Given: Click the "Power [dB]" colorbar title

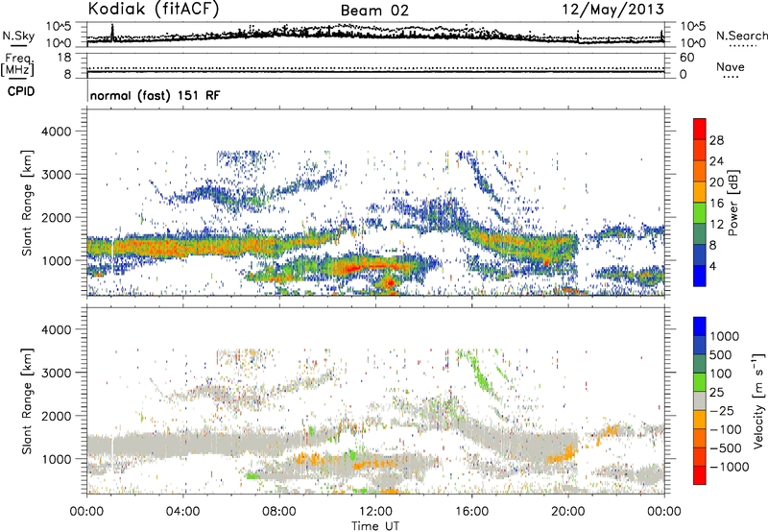Looking at the screenshot, I should point(733,203).
